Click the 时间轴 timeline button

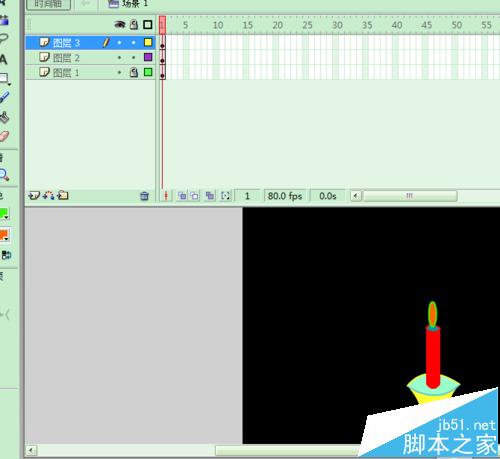[x=48, y=4]
